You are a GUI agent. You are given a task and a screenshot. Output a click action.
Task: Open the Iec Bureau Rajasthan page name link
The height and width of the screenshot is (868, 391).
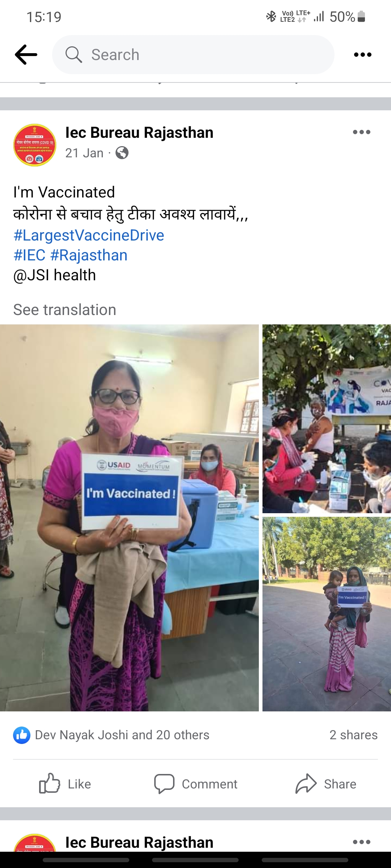point(139,132)
